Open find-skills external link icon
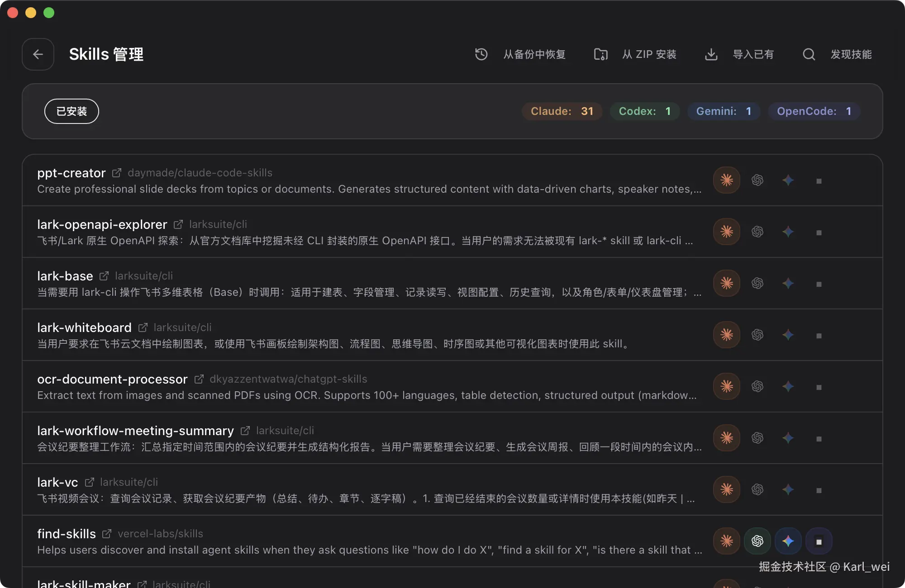Viewport: 905px width, 588px height. point(107,534)
